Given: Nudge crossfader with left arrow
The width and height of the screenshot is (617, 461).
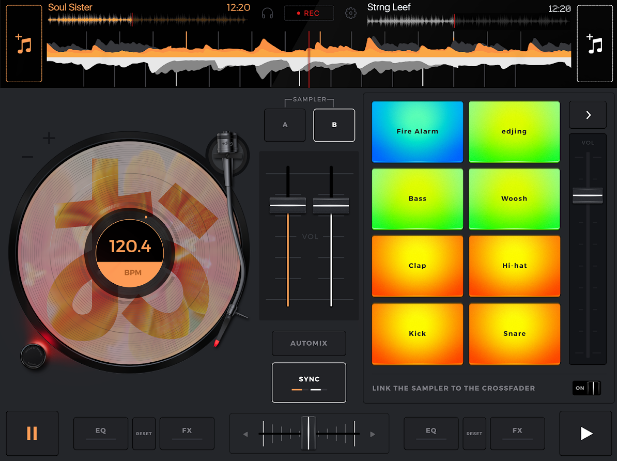Looking at the screenshot, I should click(245, 434).
